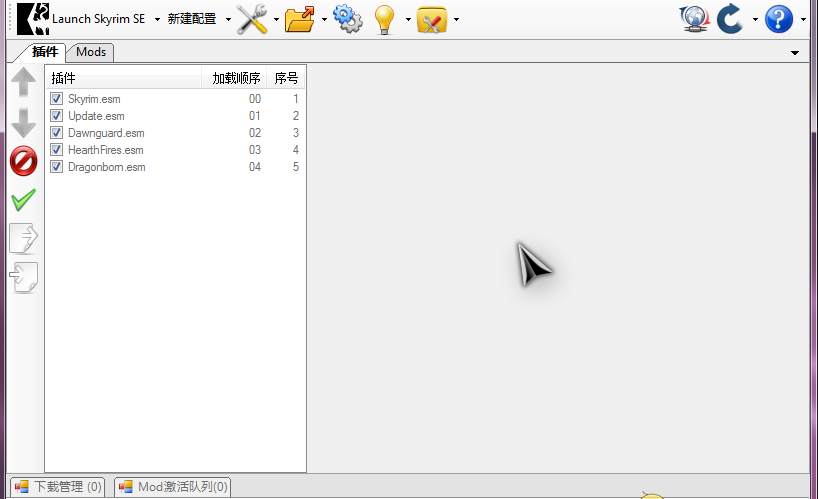Select the Dragonborn.esm plugin row
The height and width of the screenshot is (499, 818).
175,167
